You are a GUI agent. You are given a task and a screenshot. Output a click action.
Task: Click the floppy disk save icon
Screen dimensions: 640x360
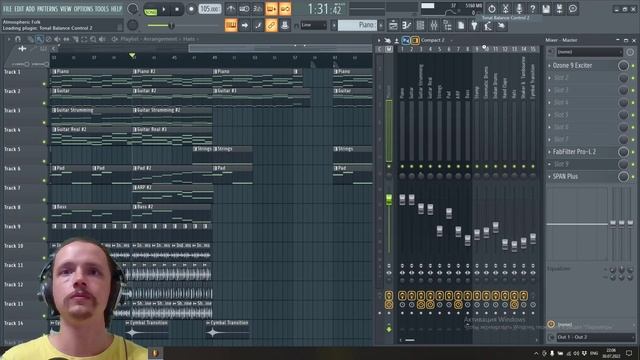[x=546, y=9]
